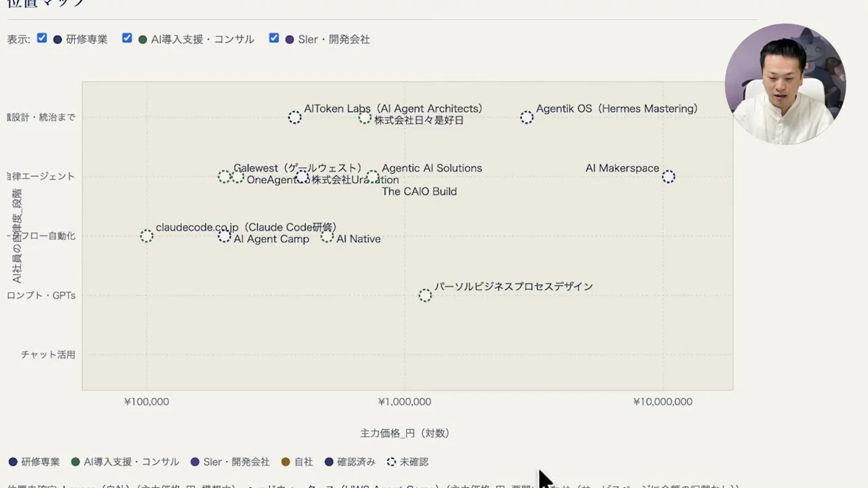Click the ¥100,000 axis label
868x488 pixels.
146,402
